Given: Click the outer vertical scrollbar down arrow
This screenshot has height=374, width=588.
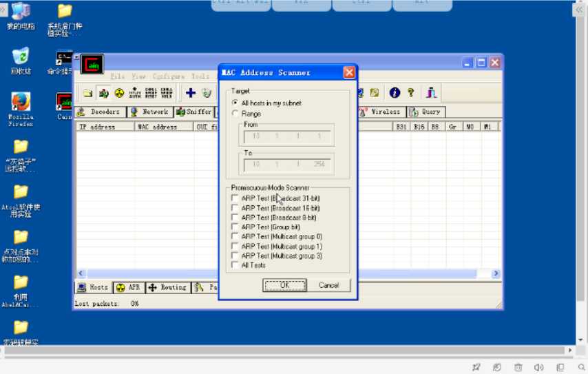Looking at the screenshot, I should (580, 340).
